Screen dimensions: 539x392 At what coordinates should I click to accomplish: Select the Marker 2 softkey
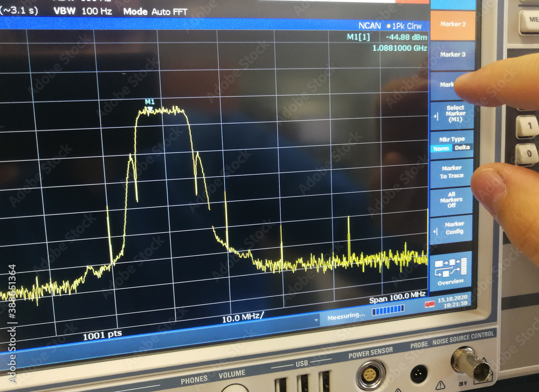453,25
